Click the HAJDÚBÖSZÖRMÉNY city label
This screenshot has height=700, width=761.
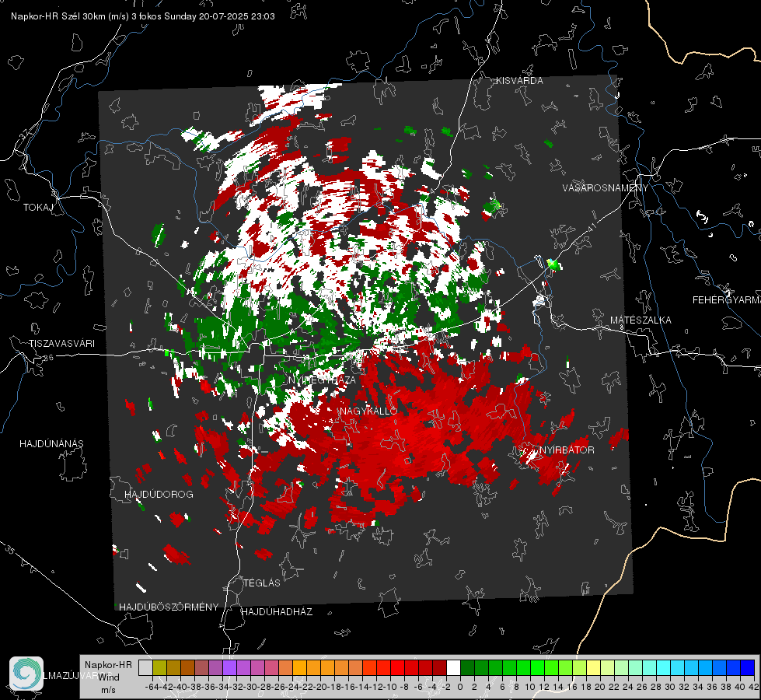(x=169, y=607)
